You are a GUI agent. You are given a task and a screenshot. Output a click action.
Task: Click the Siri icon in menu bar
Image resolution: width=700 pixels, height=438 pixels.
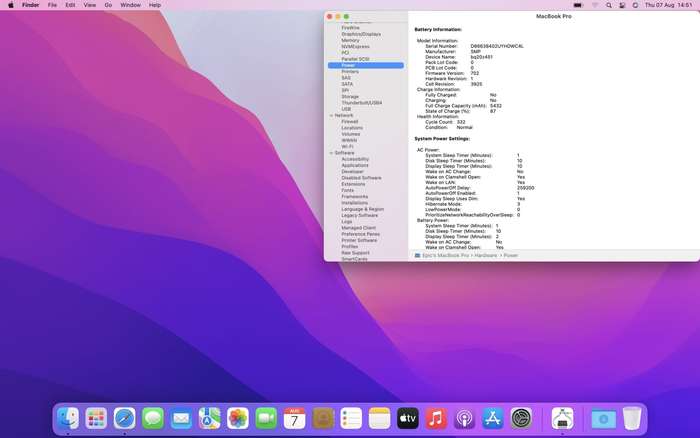pos(635,5)
